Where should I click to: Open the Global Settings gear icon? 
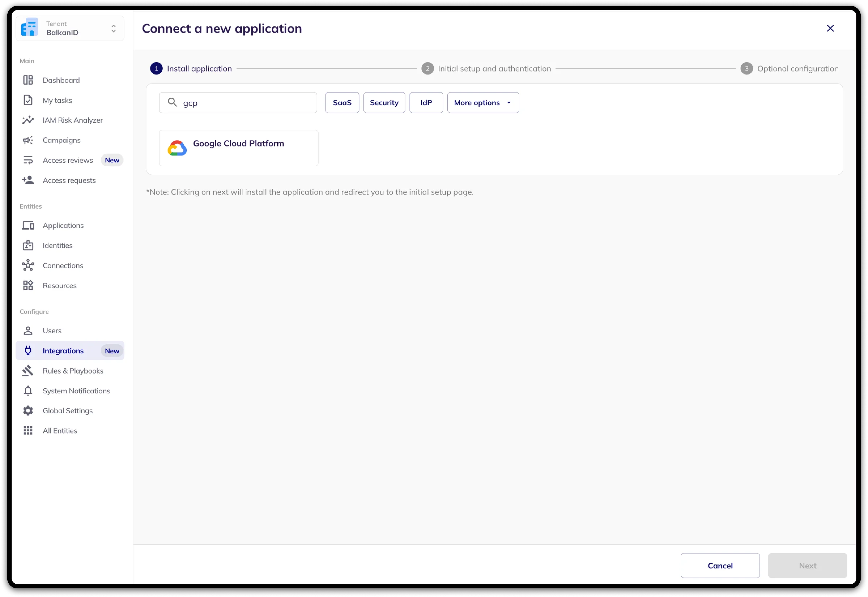(28, 411)
